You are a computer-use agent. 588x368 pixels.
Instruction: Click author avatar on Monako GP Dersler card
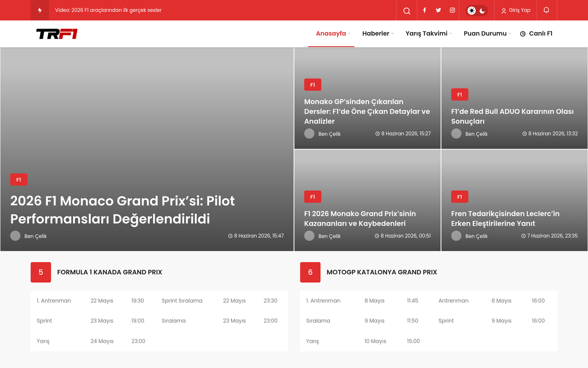(x=310, y=134)
